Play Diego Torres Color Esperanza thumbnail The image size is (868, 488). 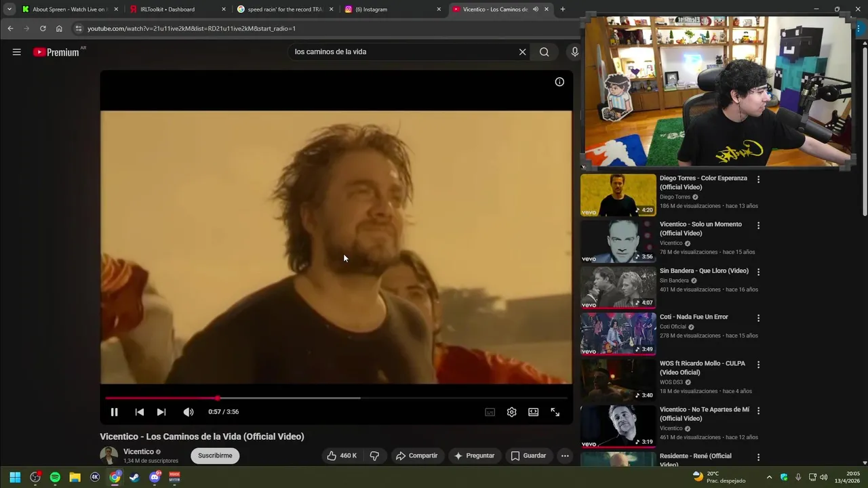click(618, 195)
